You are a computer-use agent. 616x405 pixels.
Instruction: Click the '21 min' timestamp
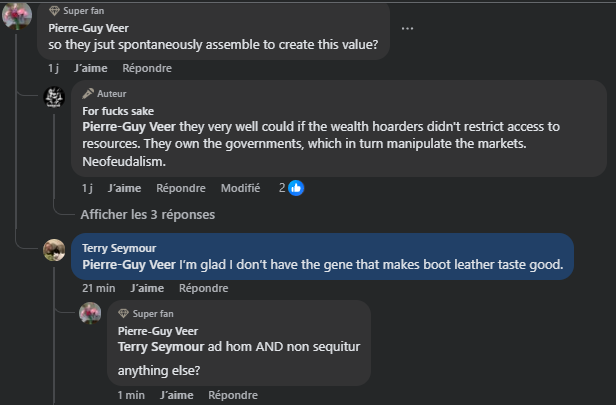coord(98,288)
